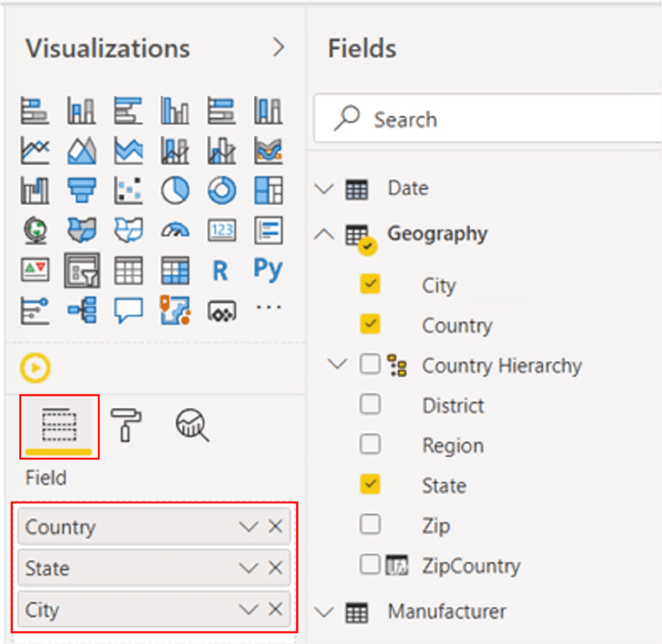Open dropdown arrow for the Country field well
This screenshot has width=662, height=644.
point(249,527)
